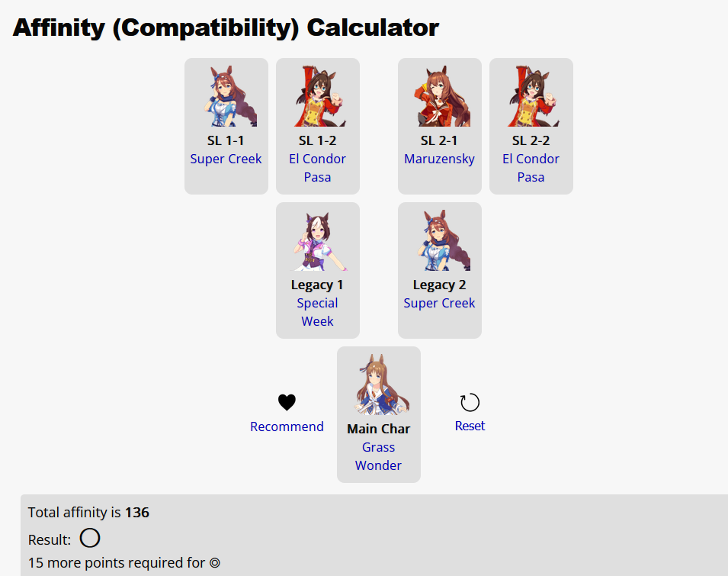Image resolution: width=728 pixels, height=576 pixels.
Task: Click the Reset link text
Action: tap(470, 426)
